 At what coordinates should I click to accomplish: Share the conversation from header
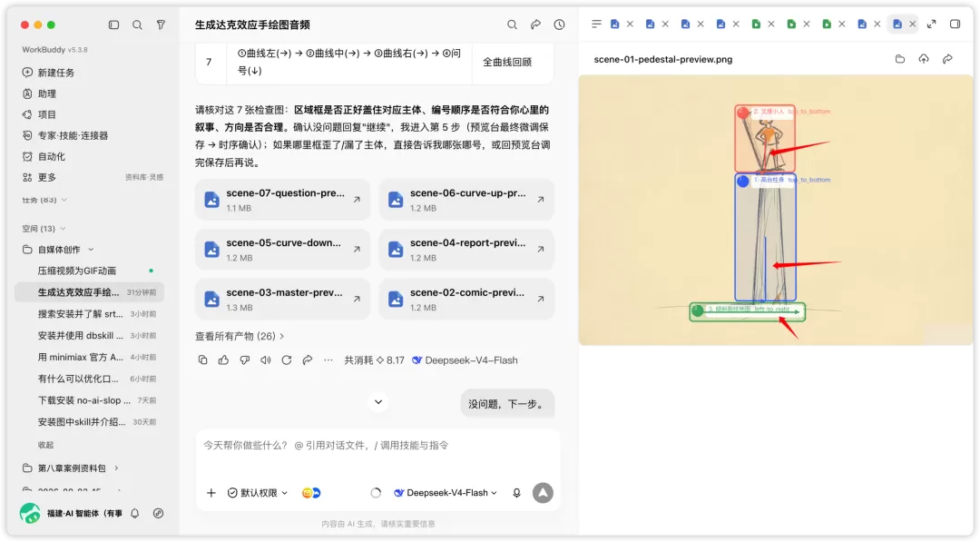click(x=535, y=25)
